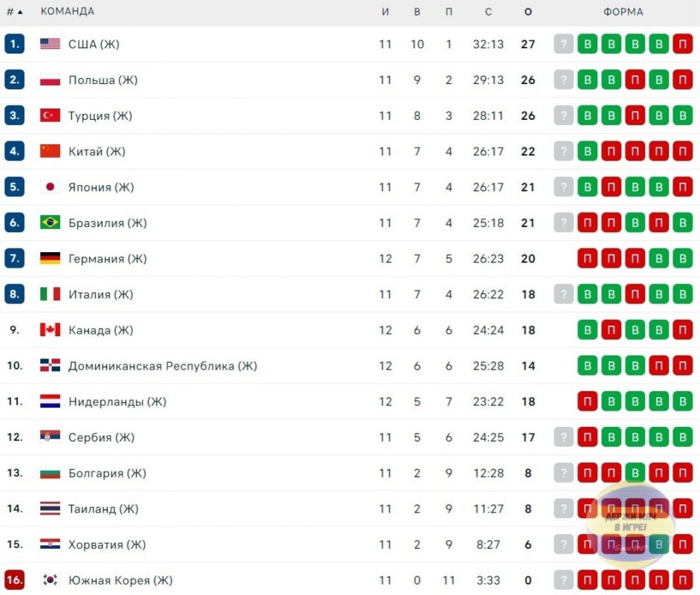Open gray question mark in Италия row

tap(563, 294)
